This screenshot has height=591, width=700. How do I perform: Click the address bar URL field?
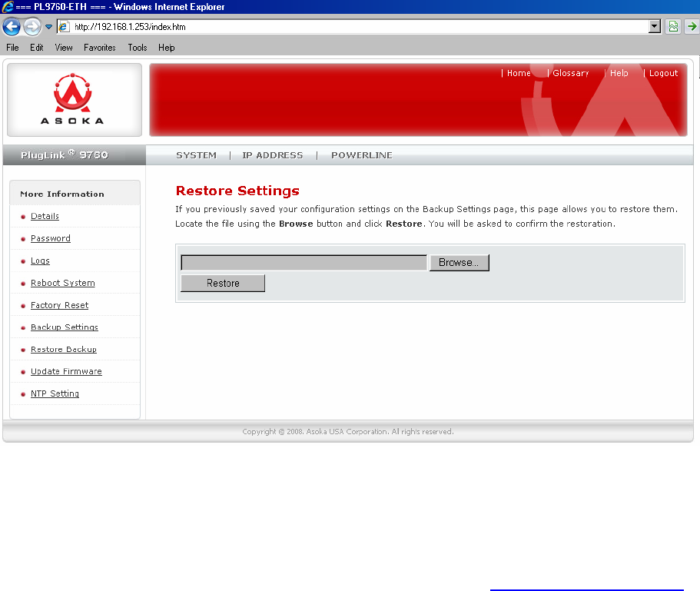click(x=360, y=27)
